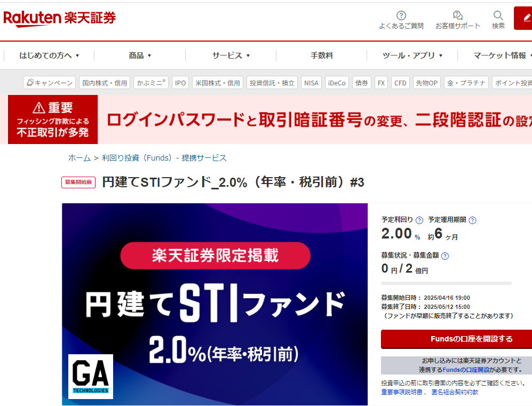Expand 商品 menu
This screenshot has height=406, width=532.
[140, 55]
